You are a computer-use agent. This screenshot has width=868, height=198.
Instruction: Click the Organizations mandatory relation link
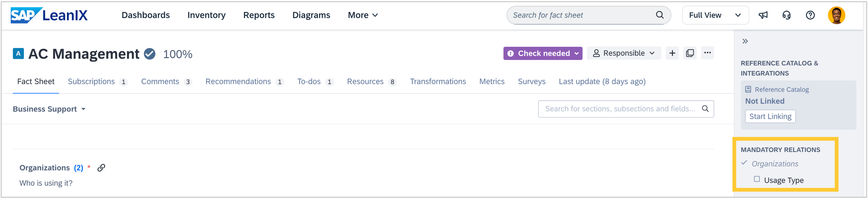click(775, 164)
